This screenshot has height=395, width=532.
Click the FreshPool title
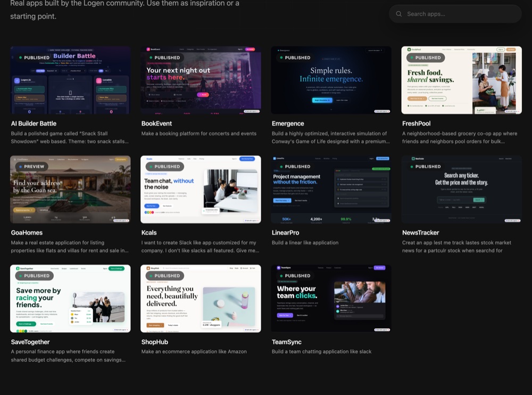(x=417, y=124)
